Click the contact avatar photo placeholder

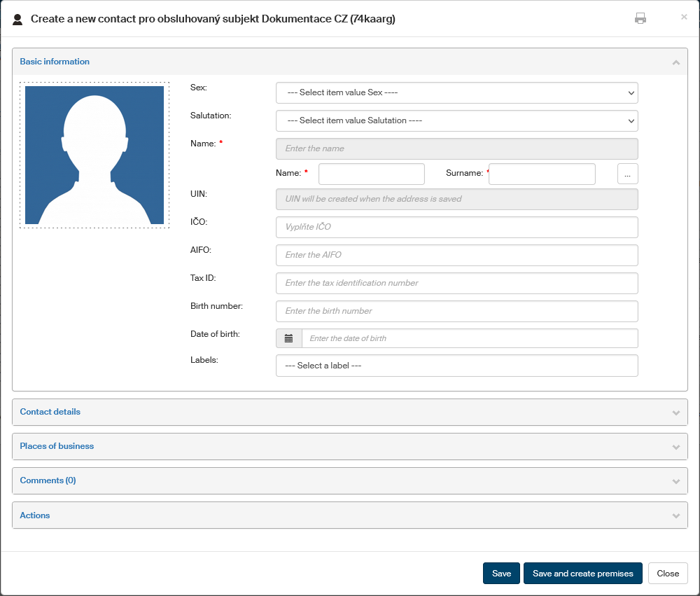point(94,155)
